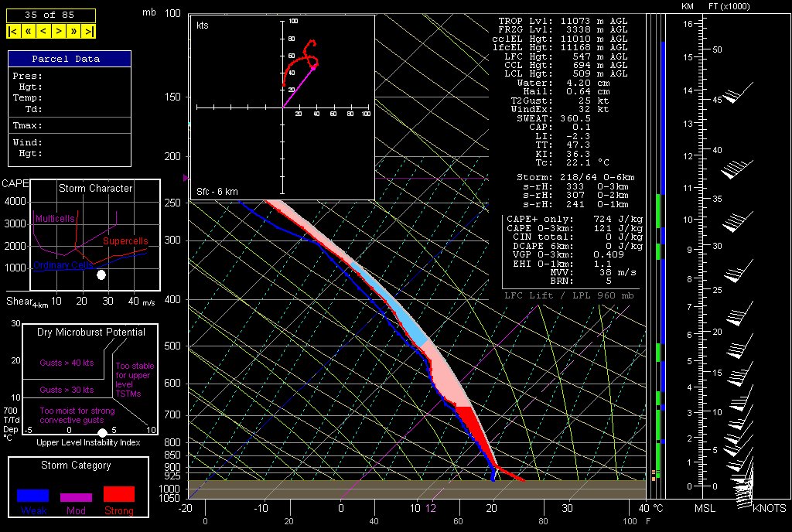Jump to the last sounding
The height and width of the screenshot is (532, 792).
click(x=90, y=31)
